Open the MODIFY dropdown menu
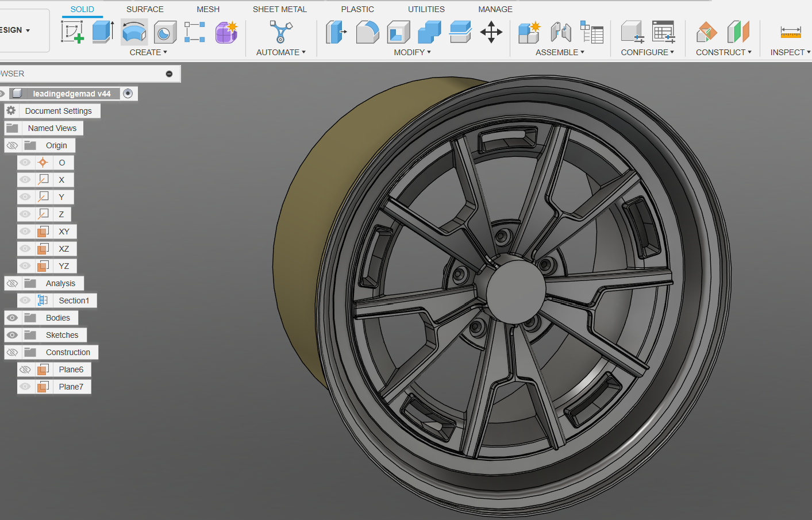 click(x=412, y=52)
